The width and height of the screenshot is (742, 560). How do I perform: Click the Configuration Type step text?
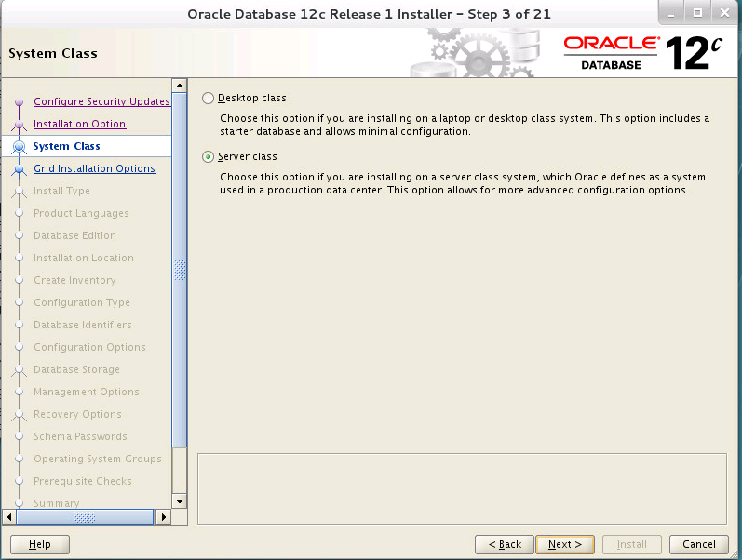(x=81, y=302)
